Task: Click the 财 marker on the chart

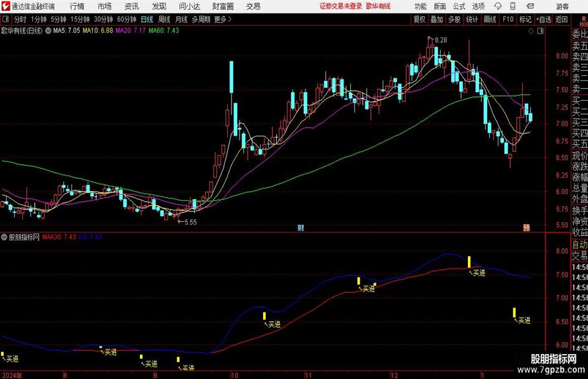Action: 301,227
